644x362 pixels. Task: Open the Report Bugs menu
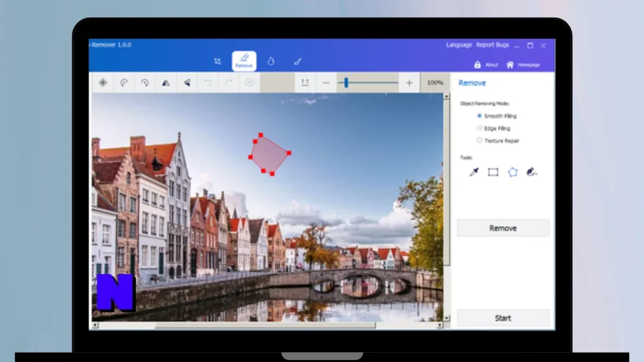(x=492, y=45)
